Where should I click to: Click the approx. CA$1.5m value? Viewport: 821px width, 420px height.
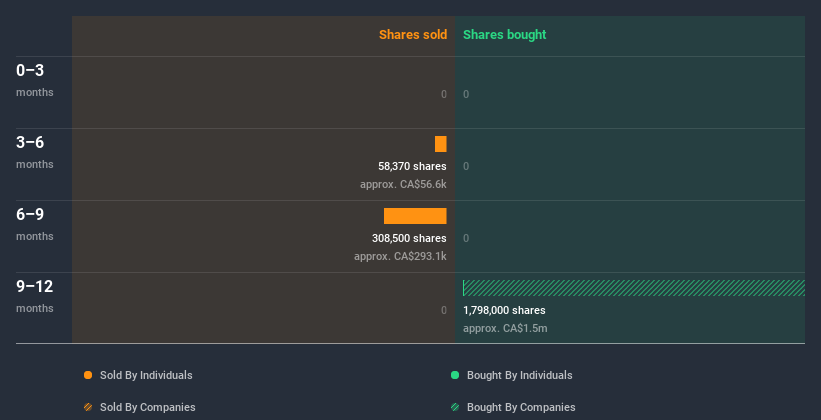[505, 328]
